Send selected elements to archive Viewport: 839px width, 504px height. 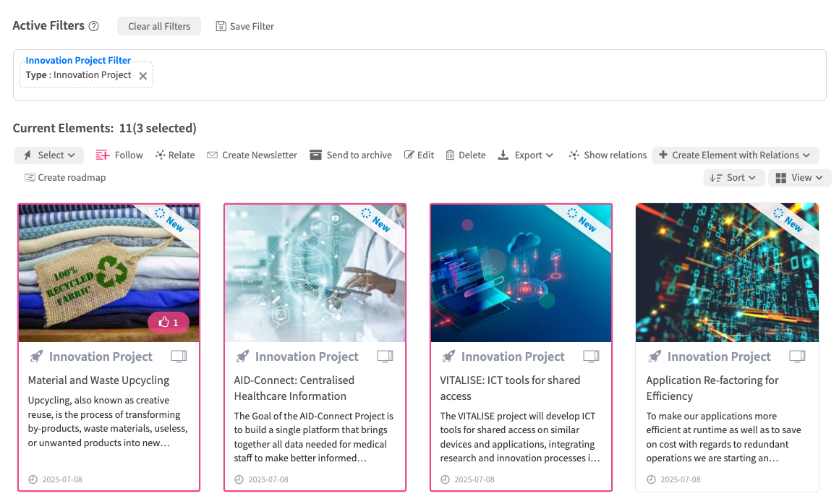pos(351,155)
